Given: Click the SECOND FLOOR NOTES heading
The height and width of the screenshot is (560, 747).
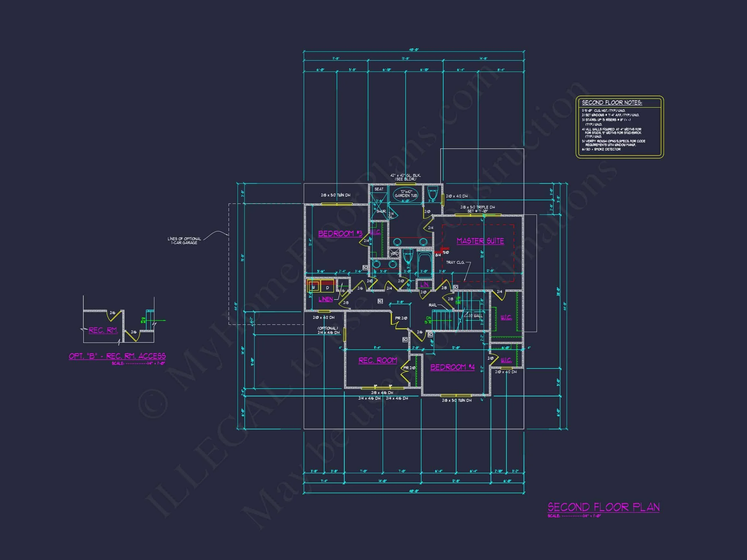Looking at the screenshot, I should [x=611, y=103].
